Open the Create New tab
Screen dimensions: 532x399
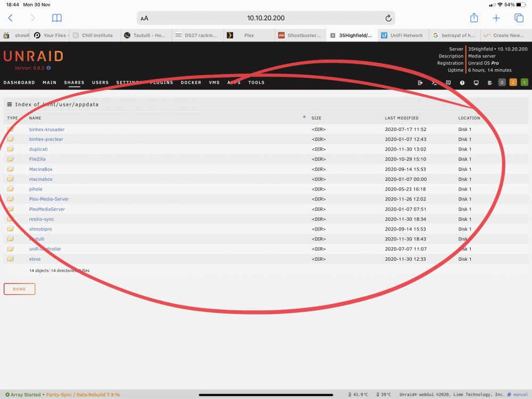click(506, 35)
